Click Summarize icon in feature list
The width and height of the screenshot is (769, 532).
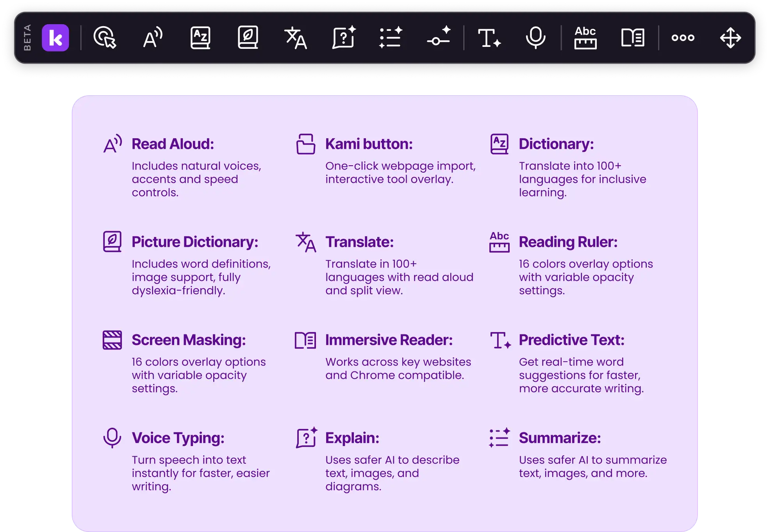500,437
